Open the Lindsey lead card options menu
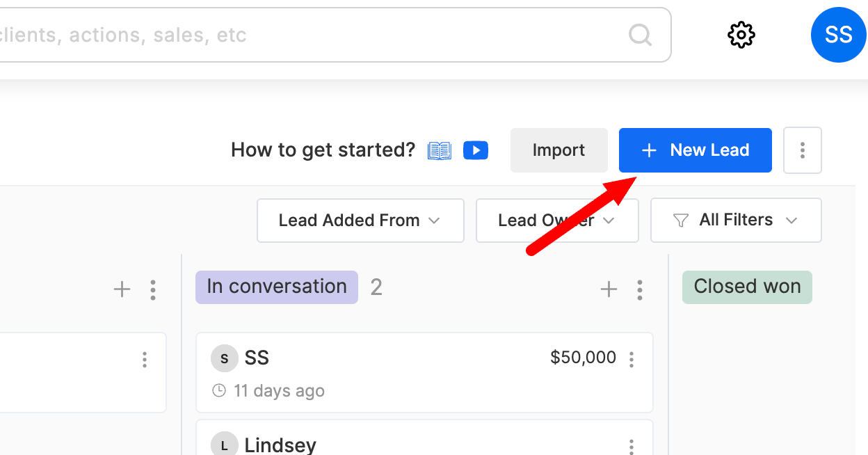The width and height of the screenshot is (868, 455). [632, 446]
